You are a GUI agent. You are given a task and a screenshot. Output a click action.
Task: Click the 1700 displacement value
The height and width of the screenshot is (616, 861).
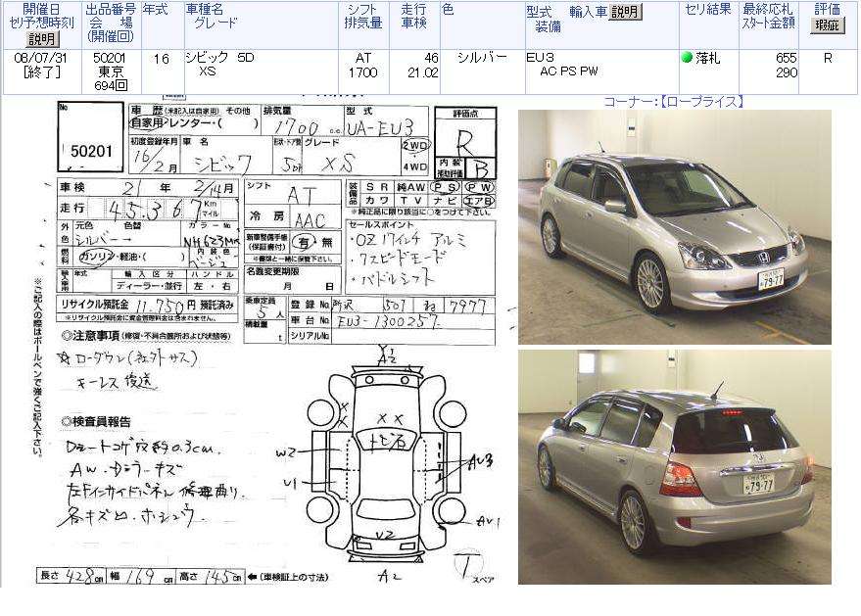pyautogui.click(x=363, y=71)
